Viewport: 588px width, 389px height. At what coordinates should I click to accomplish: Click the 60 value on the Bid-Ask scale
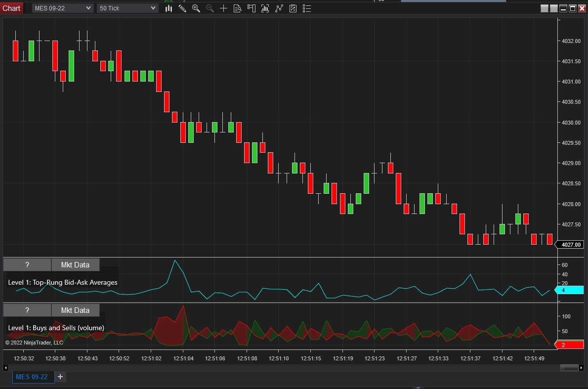565,265
